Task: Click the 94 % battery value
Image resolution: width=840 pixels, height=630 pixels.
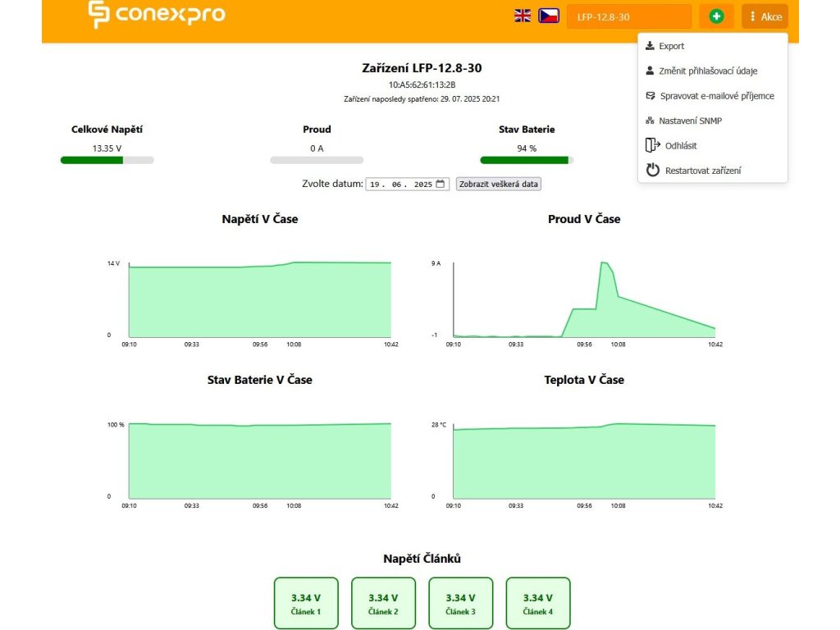Action: pyautogui.click(x=527, y=148)
